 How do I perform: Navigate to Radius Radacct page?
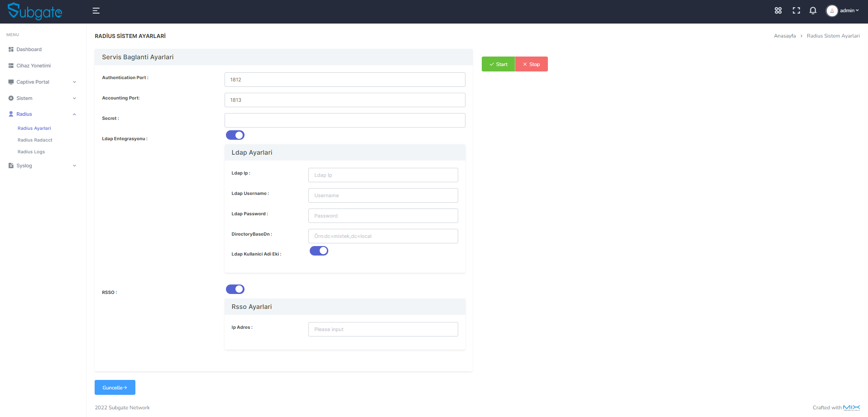pos(34,140)
